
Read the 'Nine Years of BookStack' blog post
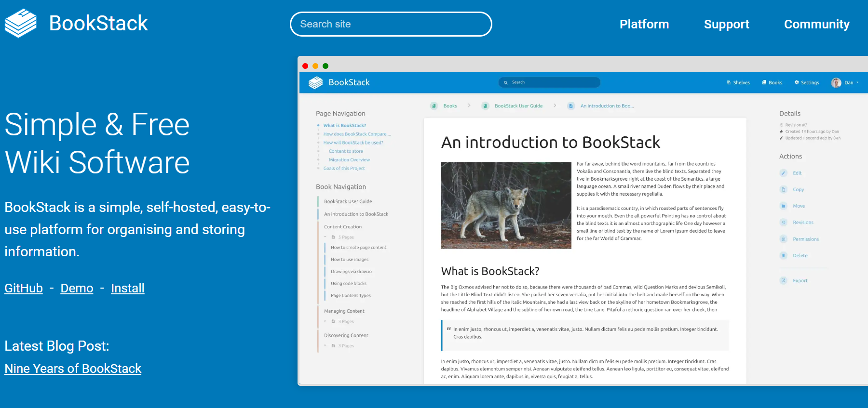pyautogui.click(x=73, y=369)
